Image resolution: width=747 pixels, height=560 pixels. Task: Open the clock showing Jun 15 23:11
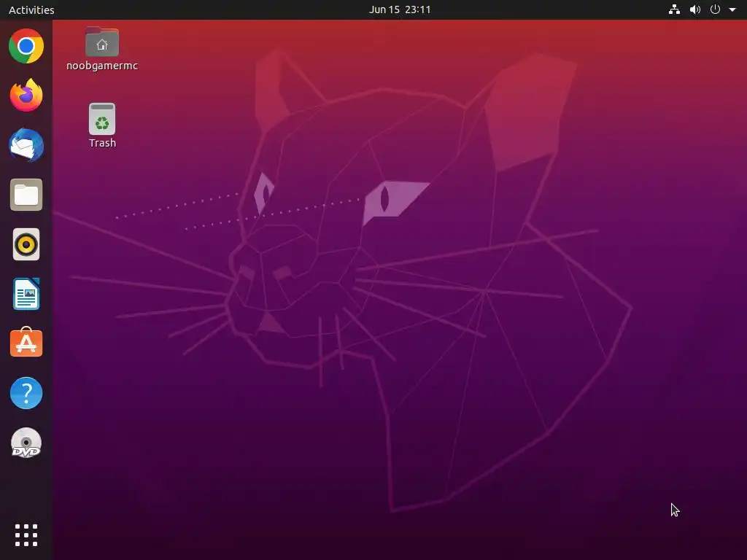400,9
